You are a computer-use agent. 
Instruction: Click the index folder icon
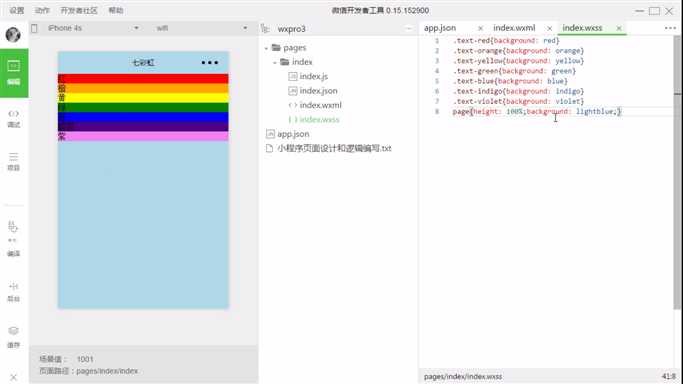point(284,62)
